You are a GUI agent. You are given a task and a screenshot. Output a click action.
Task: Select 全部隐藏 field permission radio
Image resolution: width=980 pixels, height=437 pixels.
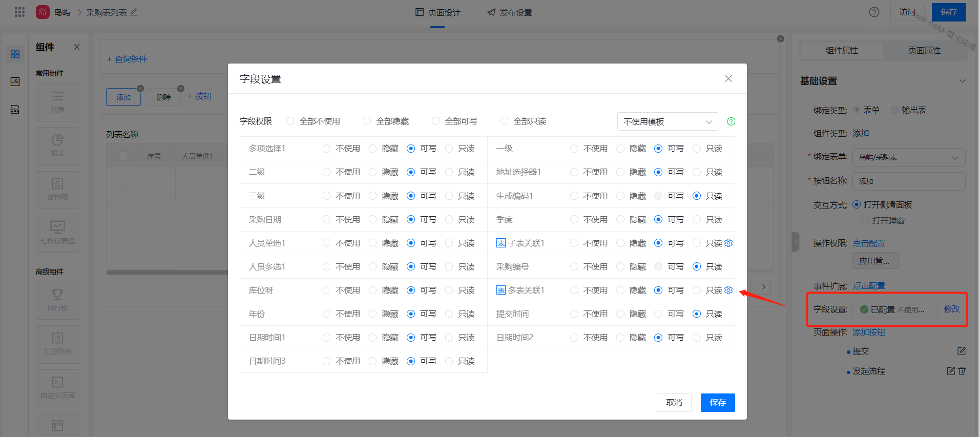click(367, 121)
